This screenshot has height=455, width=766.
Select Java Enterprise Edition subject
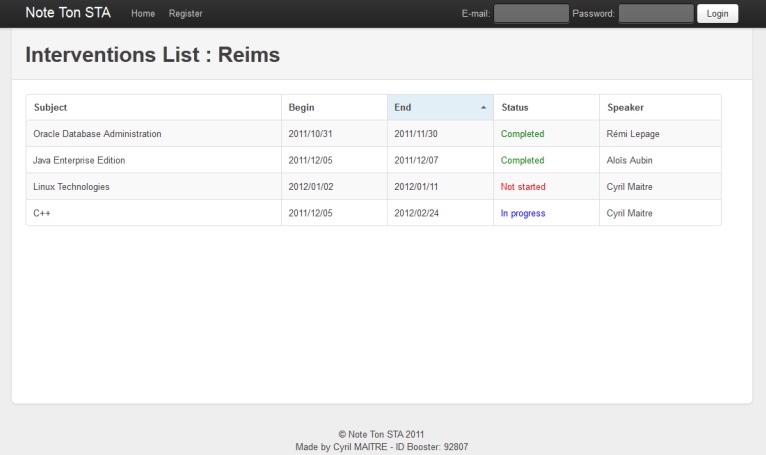(79, 160)
